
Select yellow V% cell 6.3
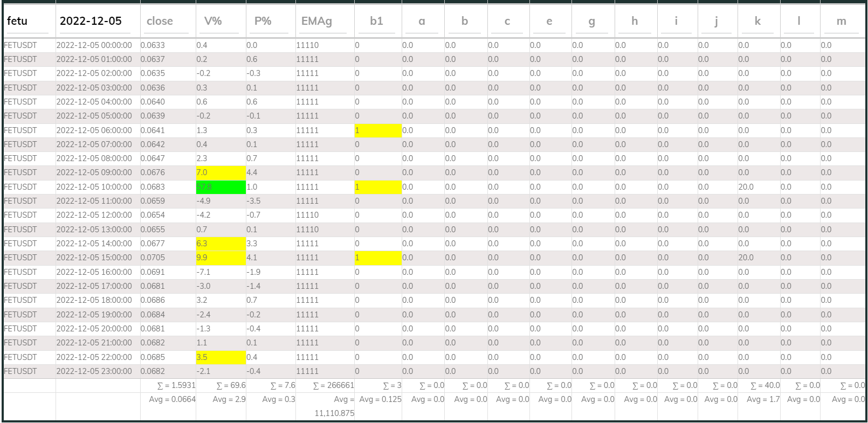pyautogui.click(x=221, y=244)
